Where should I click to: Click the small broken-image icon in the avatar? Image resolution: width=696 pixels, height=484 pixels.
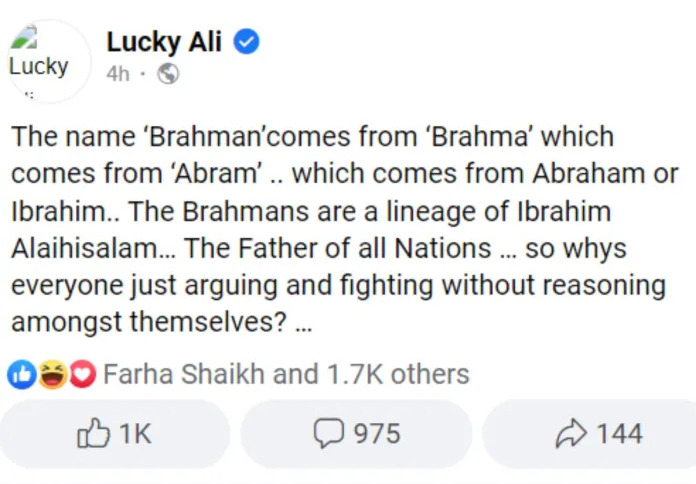24,38
